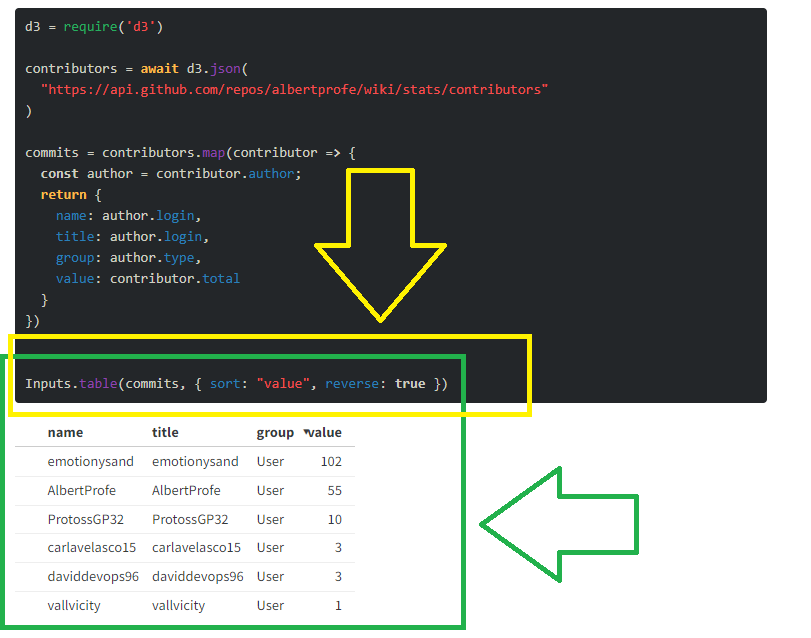Select daviddevops96 in the name column

pyautogui.click(x=93, y=576)
